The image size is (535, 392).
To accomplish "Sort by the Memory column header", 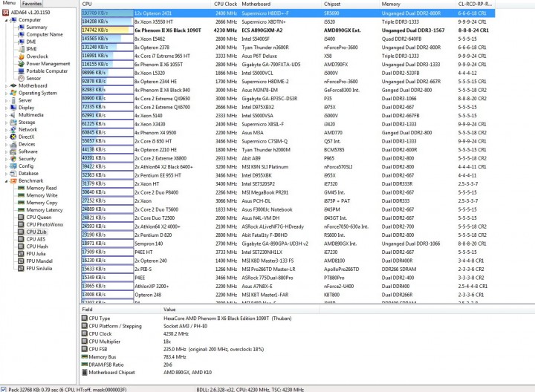I will pos(418,4).
